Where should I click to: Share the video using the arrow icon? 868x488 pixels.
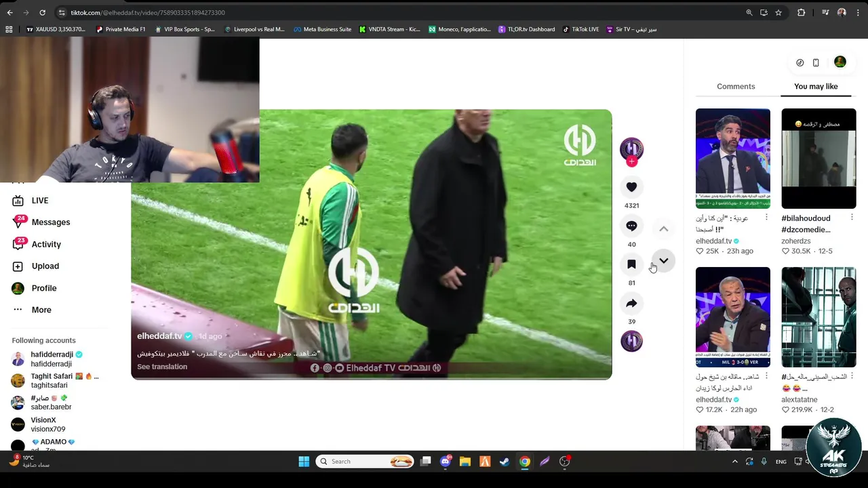click(x=631, y=303)
